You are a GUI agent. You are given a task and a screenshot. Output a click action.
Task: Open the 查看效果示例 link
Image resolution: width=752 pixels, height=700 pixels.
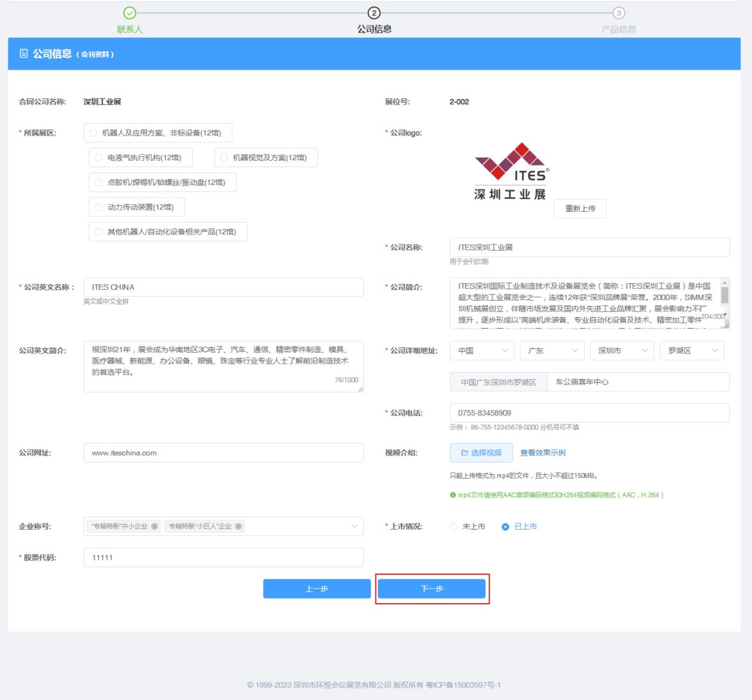(x=543, y=452)
